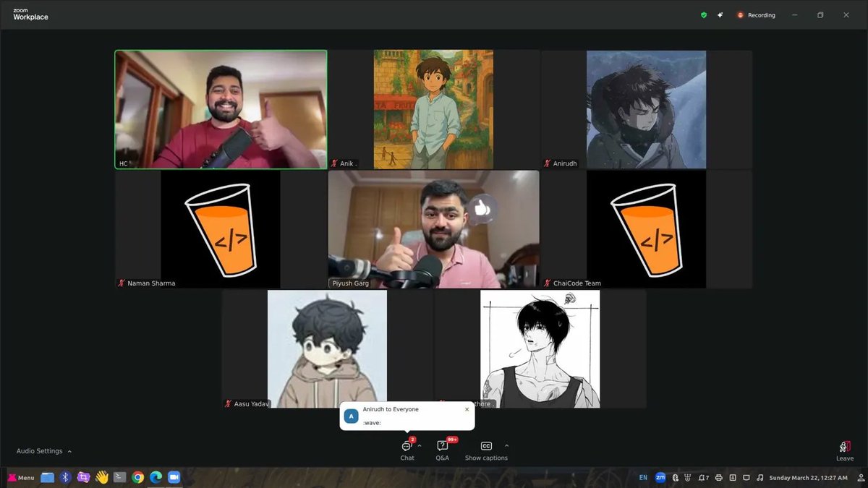
Task: Open the taskbar Menu button
Action: point(21,477)
